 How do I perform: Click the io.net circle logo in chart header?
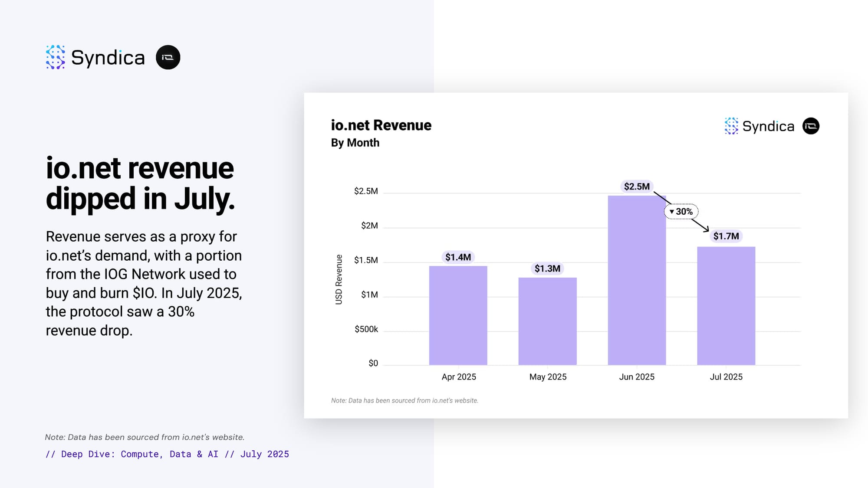pos(811,126)
